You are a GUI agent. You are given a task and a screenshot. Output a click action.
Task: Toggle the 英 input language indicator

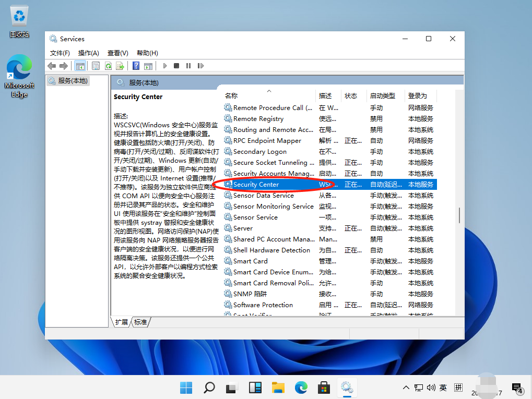443,388
